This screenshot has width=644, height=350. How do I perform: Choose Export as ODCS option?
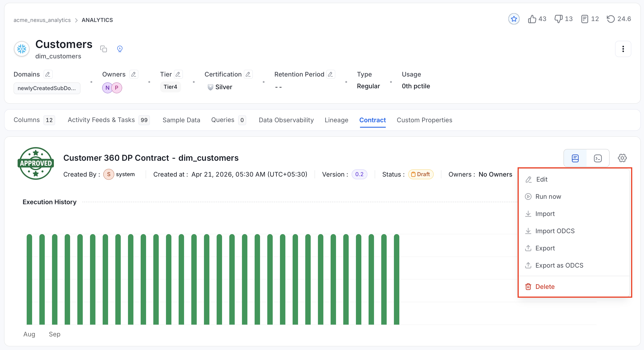point(574,265)
